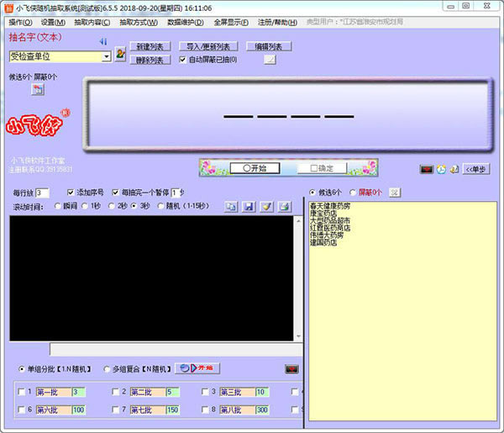
Task: Select the 随机（1-15秒）radio option
Action: point(160,206)
